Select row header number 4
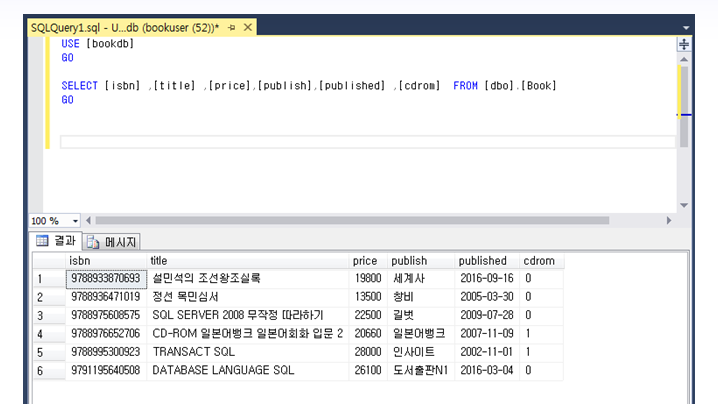Viewport: 718px width, 416px height. point(49,334)
